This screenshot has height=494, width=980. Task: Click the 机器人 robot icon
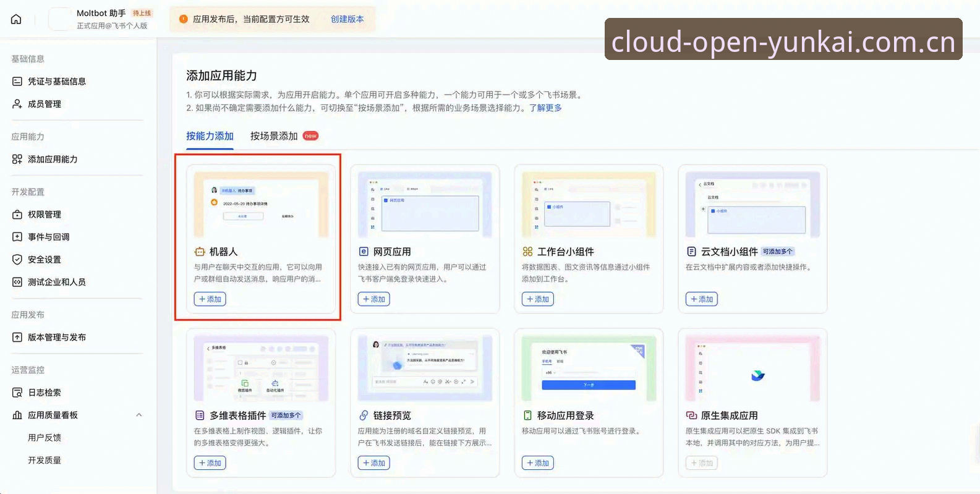click(x=200, y=252)
